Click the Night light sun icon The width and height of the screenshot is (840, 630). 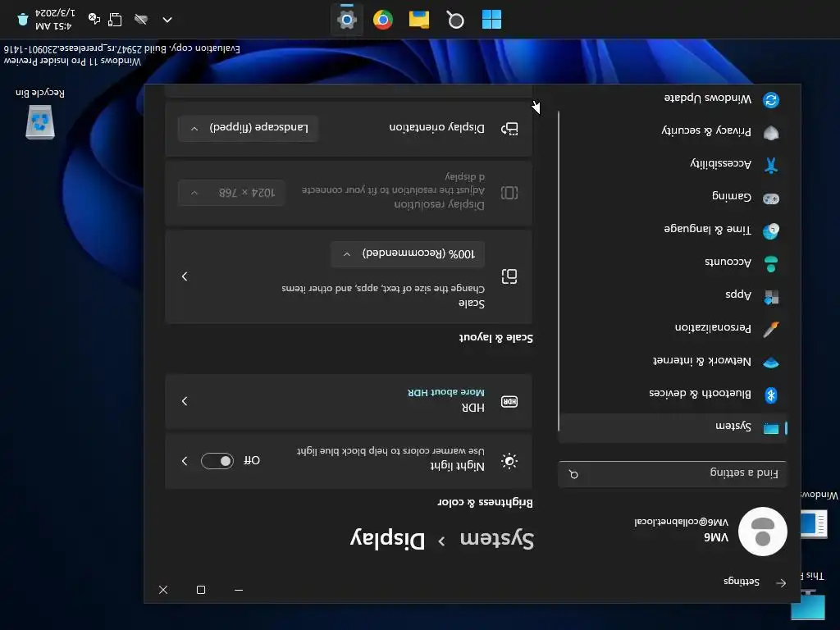click(x=509, y=461)
